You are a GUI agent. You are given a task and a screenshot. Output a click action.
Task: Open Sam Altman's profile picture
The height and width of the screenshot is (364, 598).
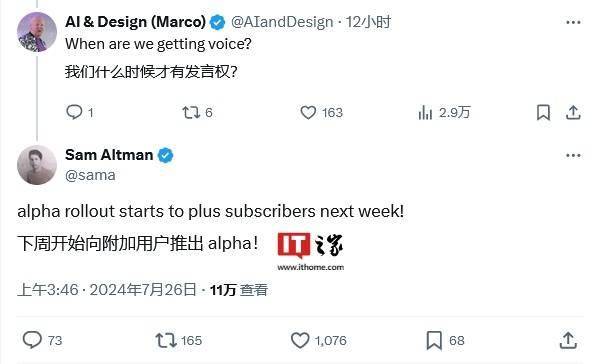[37, 165]
